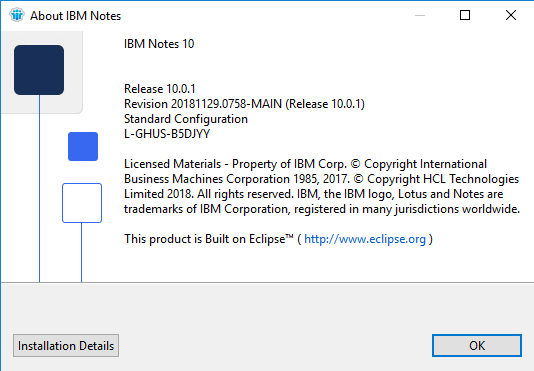Click the vertical line under the navy square

click(x=40, y=188)
